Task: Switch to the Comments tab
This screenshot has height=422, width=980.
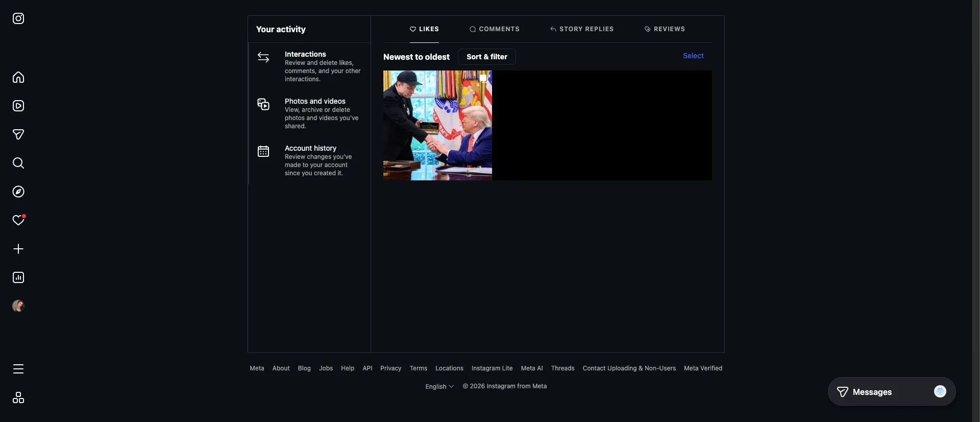Action: pos(494,29)
